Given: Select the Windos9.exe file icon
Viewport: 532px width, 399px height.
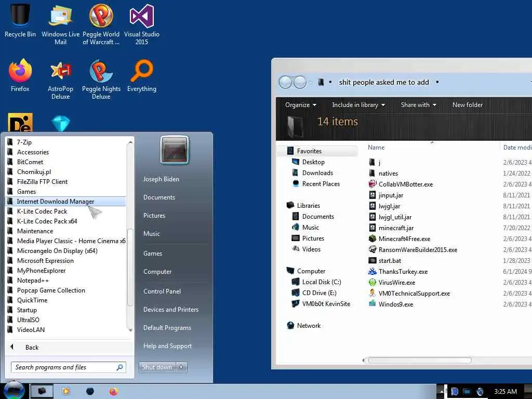Looking at the screenshot, I should pos(372,304).
